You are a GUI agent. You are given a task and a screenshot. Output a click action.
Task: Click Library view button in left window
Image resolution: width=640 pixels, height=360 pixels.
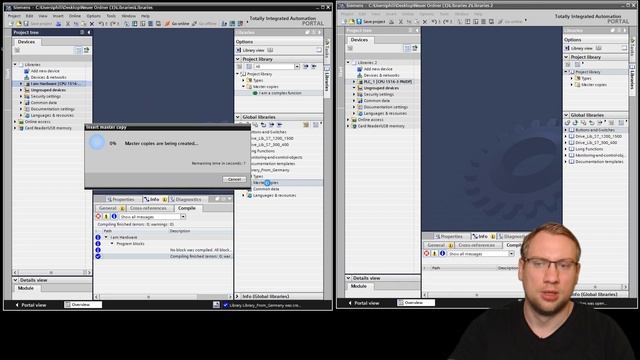tap(251, 50)
